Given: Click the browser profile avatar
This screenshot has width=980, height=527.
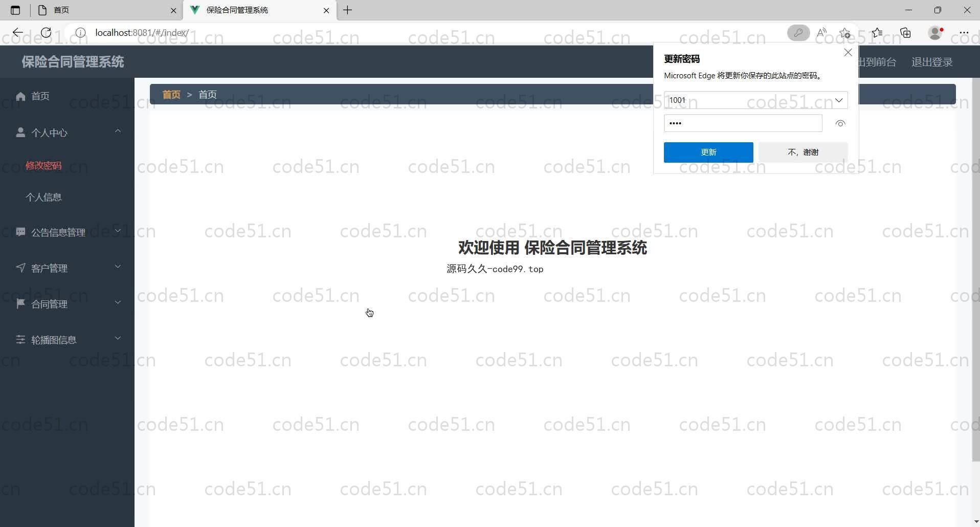Looking at the screenshot, I should (x=936, y=33).
